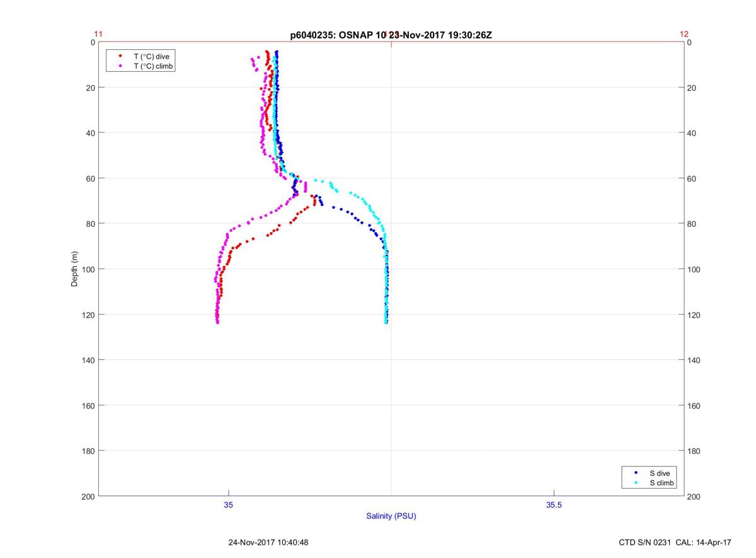Click depth tick 80 on left axis
The width and height of the screenshot is (756, 558).
pyautogui.click(x=91, y=224)
